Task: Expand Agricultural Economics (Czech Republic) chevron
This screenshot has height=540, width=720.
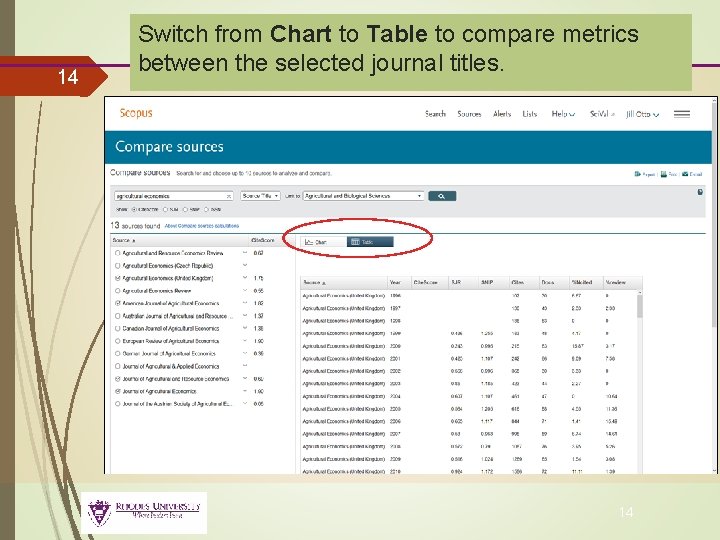Action: (x=245, y=265)
